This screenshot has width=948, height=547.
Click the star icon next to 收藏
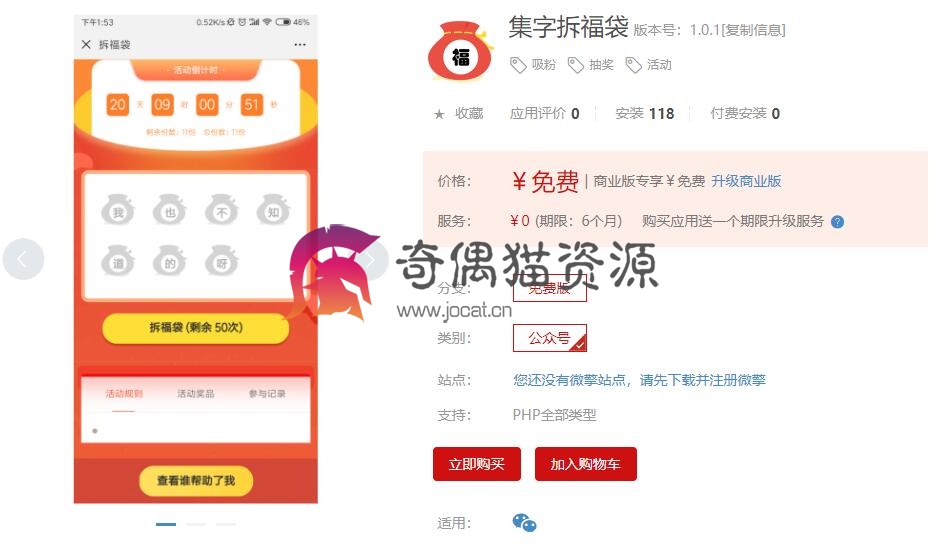[440, 114]
